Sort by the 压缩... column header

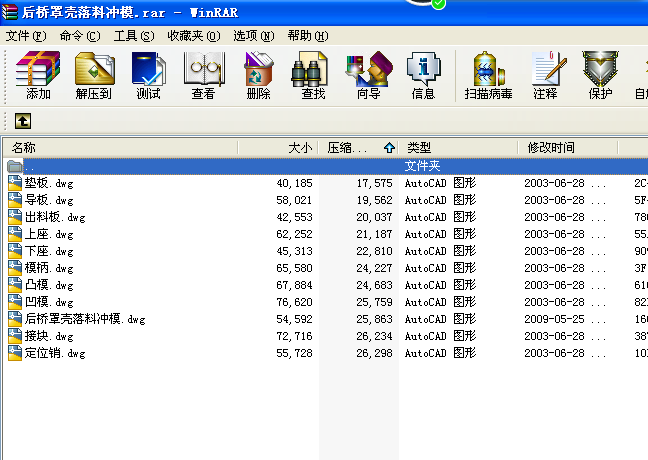coord(358,148)
